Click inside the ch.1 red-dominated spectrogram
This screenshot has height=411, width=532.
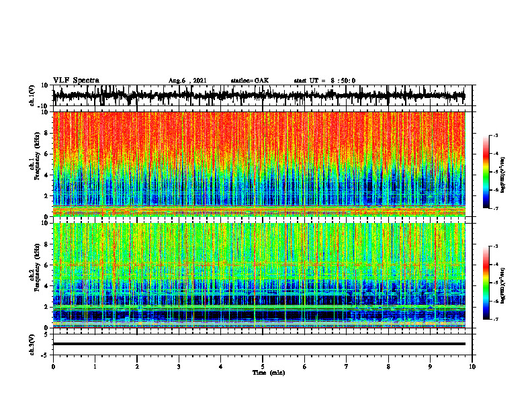pos(259,164)
